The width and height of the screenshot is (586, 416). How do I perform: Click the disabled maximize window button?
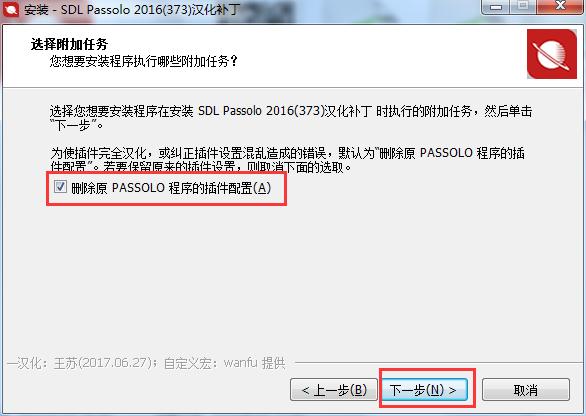tap(523, 6)
